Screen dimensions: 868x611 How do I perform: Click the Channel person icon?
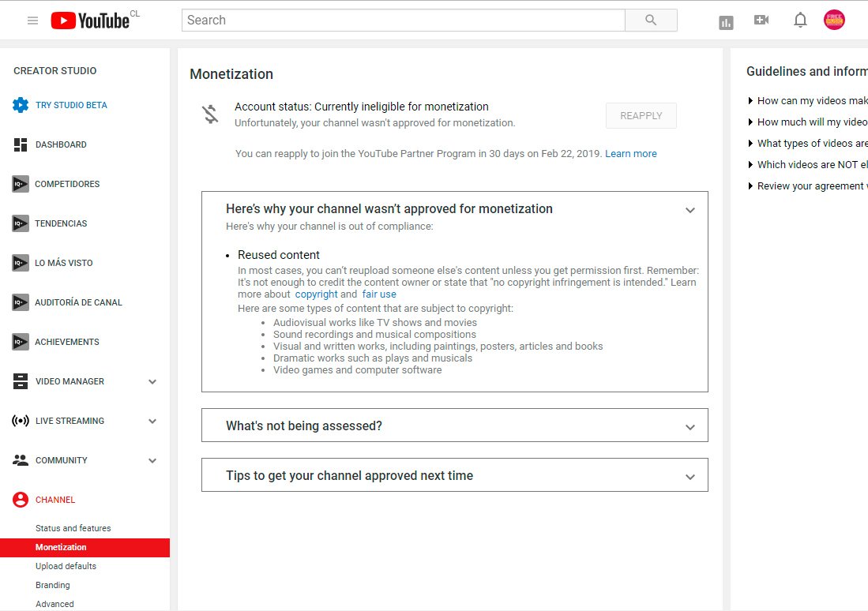(x=21, y=500)
